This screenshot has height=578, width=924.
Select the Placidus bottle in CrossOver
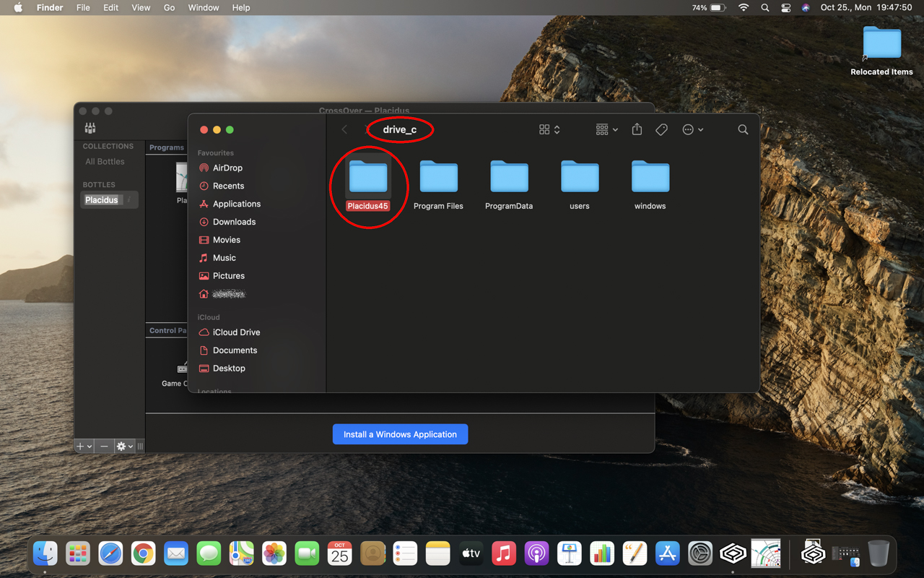pos(108,200)
